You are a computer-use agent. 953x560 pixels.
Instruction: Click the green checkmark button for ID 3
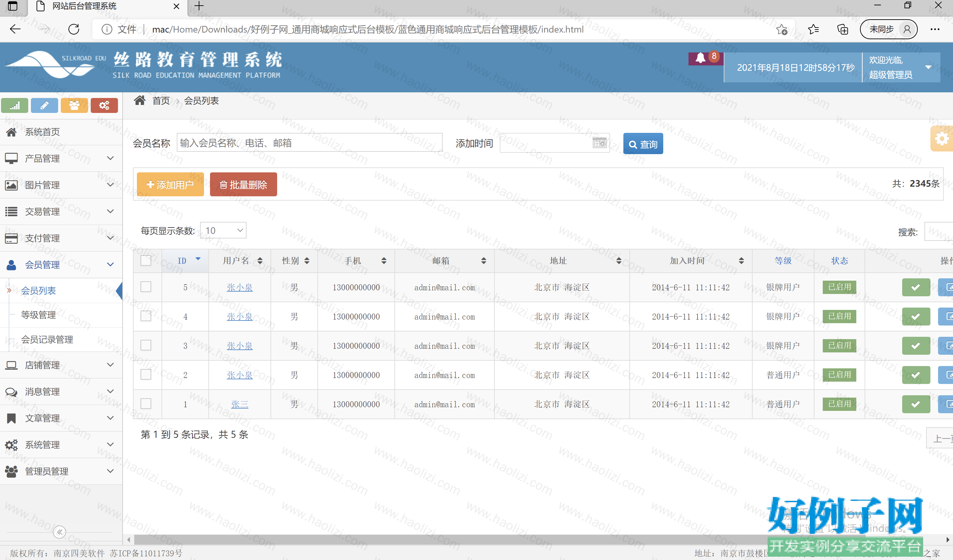click(915, 346)
